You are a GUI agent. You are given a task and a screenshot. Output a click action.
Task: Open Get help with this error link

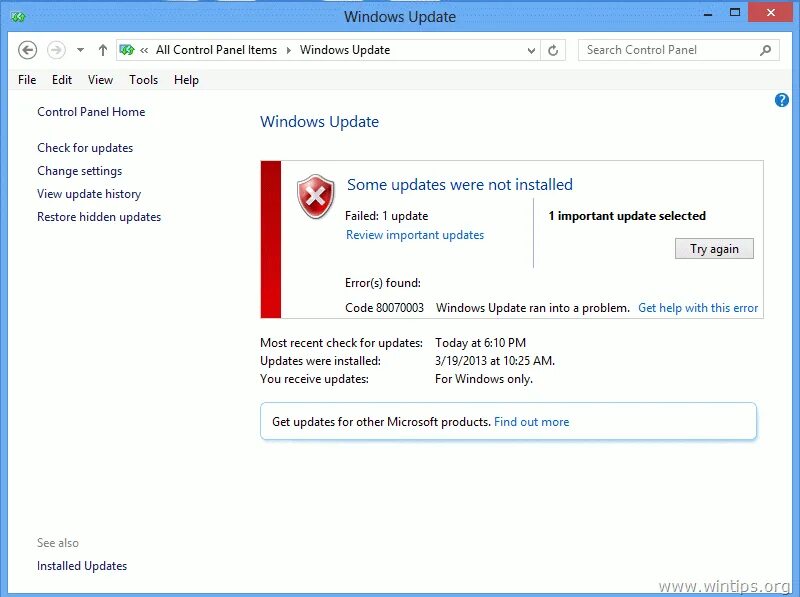click(x=698, y=308)
